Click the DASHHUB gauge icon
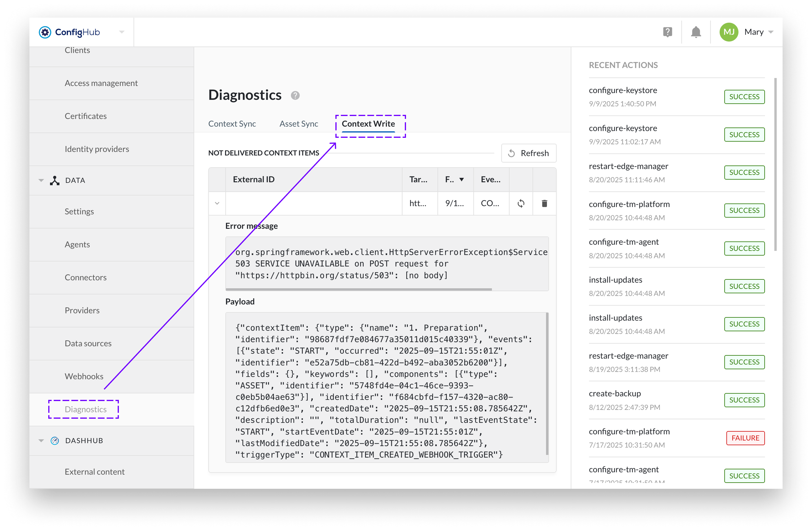Viewport: 812px width, 530px height. click(55, 440)
